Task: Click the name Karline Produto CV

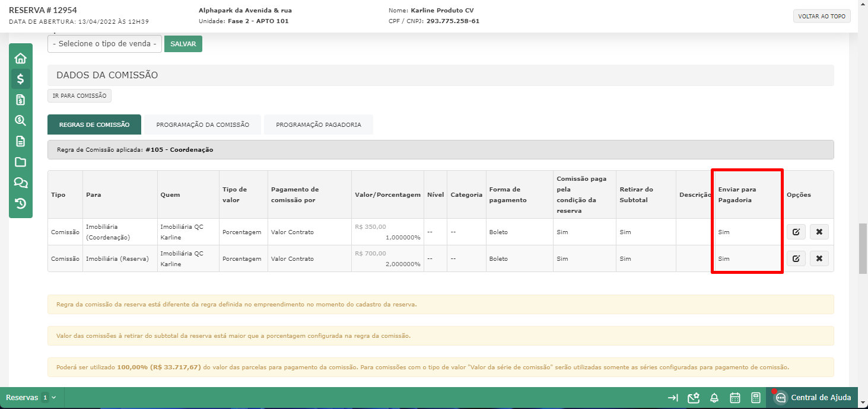Action: point(441,10)
